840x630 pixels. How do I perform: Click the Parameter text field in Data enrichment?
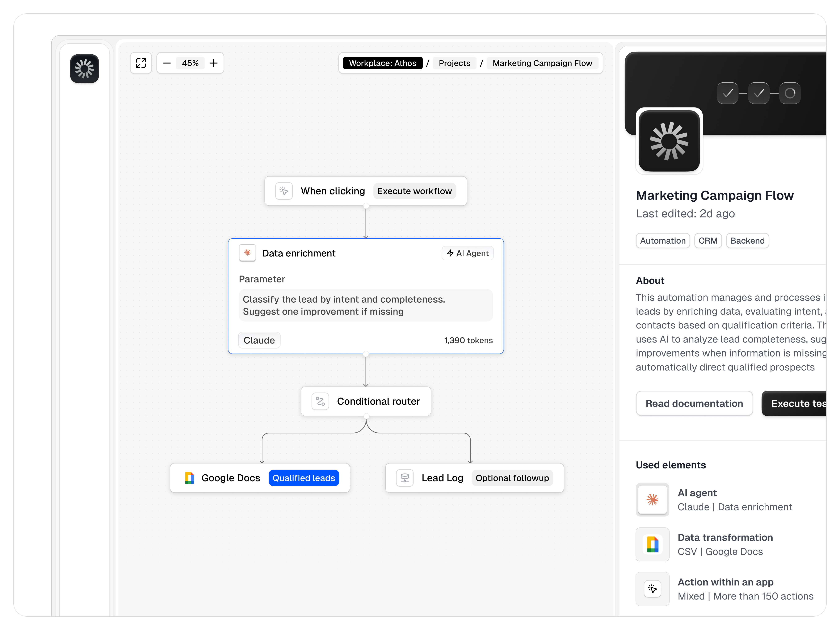coord(365,305)
